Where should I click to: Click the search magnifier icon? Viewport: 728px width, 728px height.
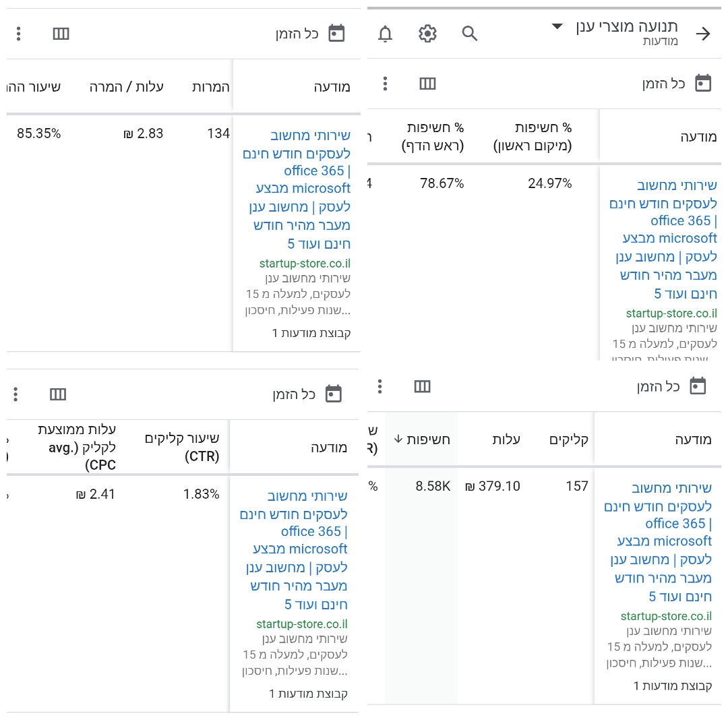coord(469,34)
